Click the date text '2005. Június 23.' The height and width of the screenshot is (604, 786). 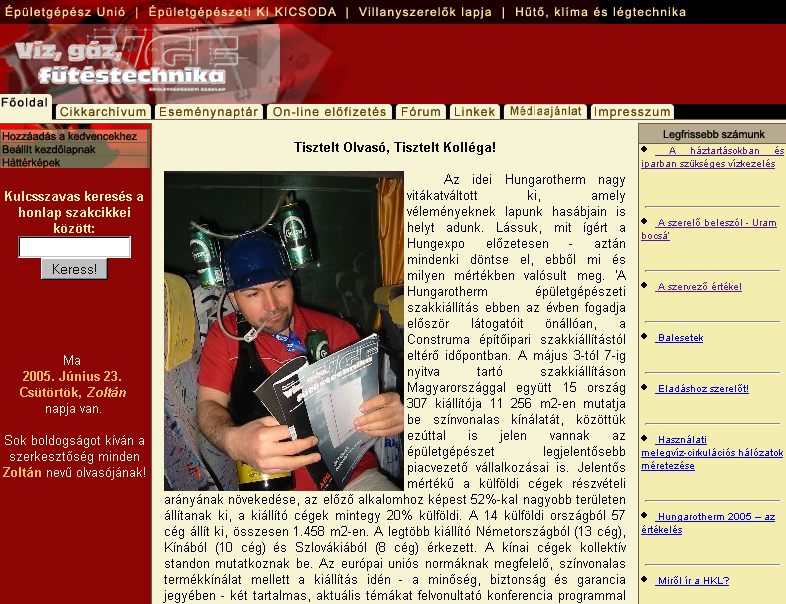[x=72, y=376]
